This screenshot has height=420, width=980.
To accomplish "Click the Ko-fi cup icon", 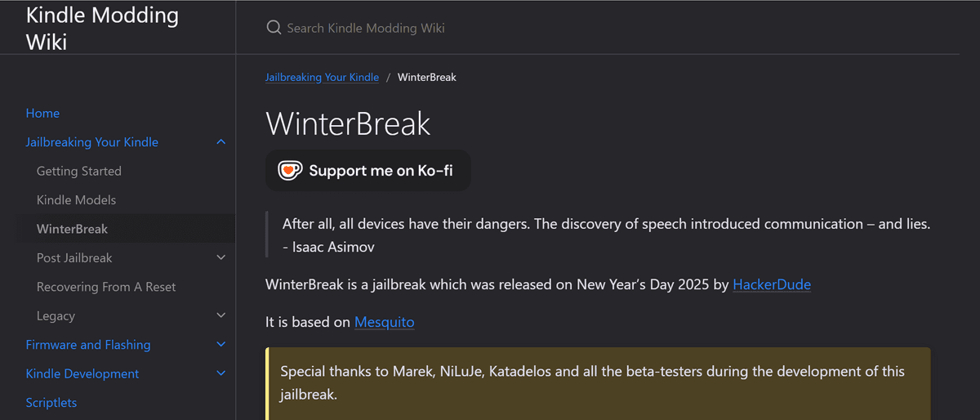I will (290, 171).
